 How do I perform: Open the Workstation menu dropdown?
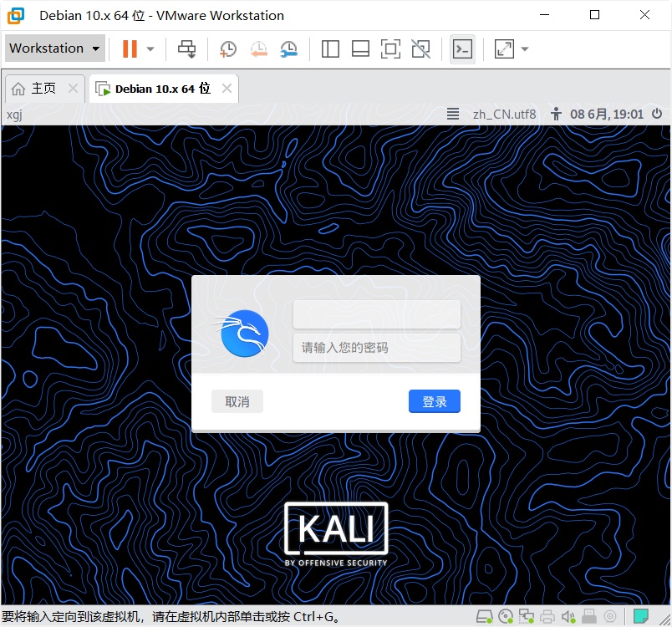pyautogui.click(x=55, y=48)
